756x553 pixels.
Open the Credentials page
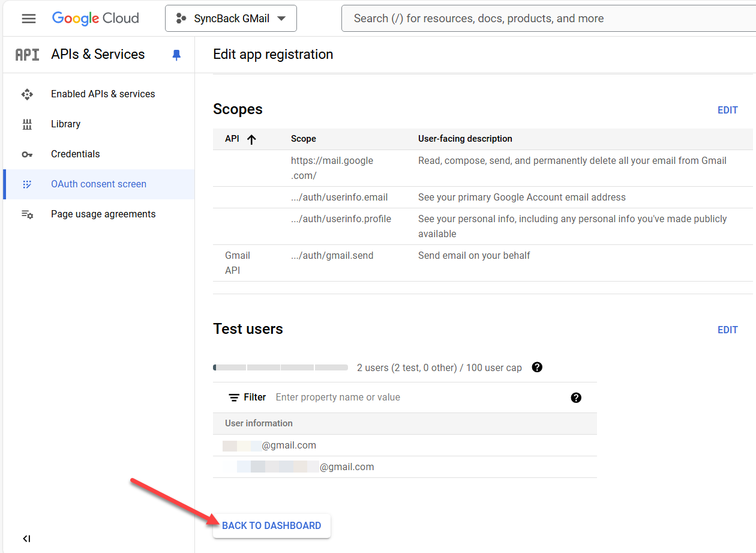(x=75, y=154)
